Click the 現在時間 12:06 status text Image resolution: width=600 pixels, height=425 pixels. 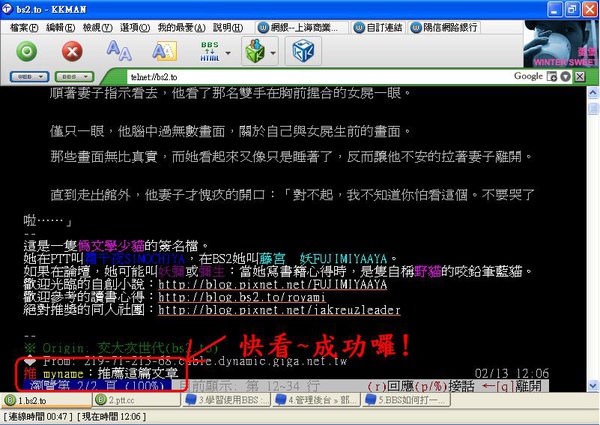[112, 417]
